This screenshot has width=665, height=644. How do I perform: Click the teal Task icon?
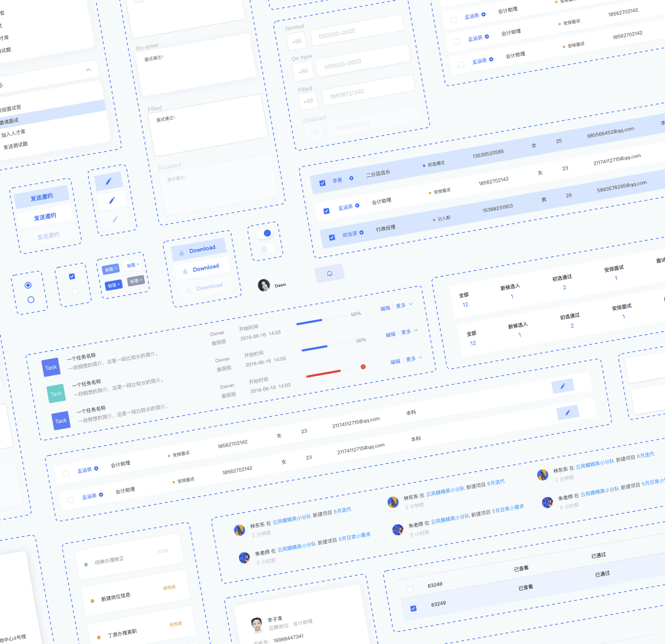pyautogui.click(x=56, y=393)
